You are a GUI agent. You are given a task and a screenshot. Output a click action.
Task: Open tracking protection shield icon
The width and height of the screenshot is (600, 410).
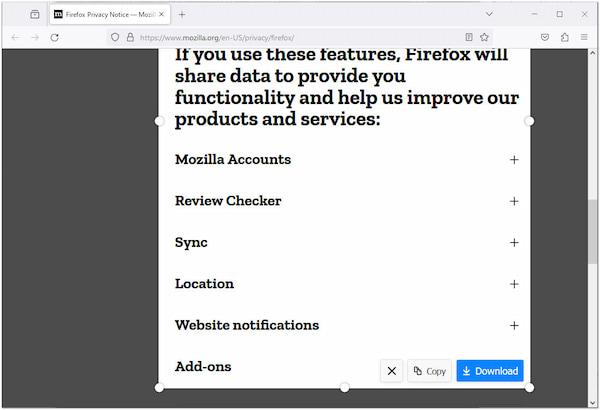[115, 37]
